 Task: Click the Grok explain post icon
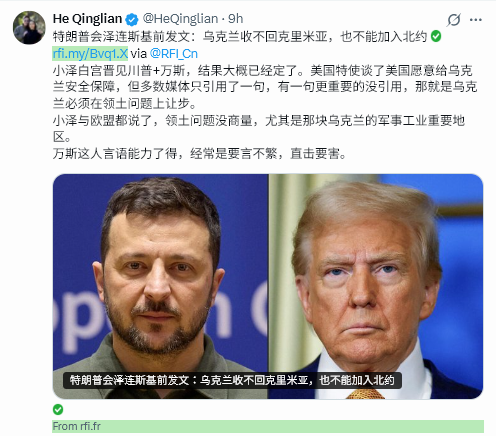click(x=454, y=20)
